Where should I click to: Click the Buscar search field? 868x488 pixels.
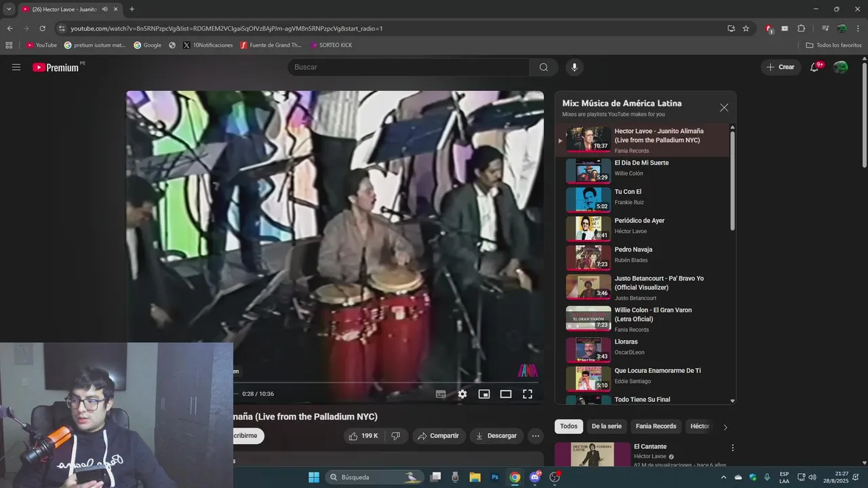pos(409,67)
